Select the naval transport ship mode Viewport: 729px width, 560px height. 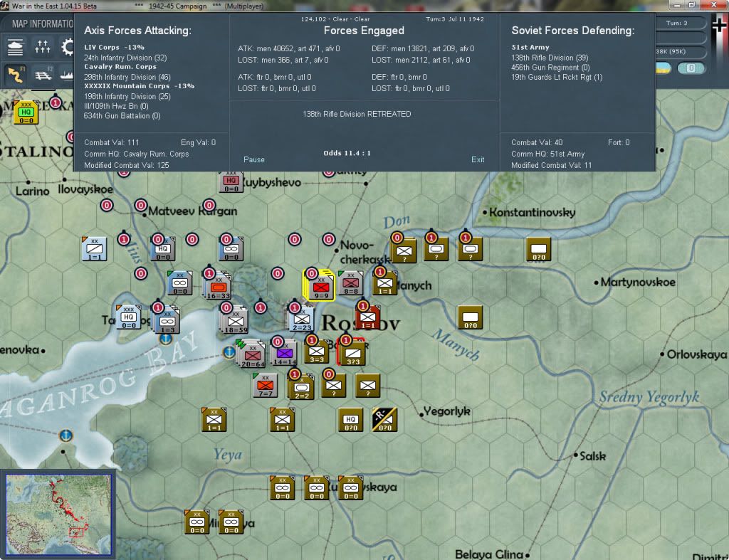[66, 74]
